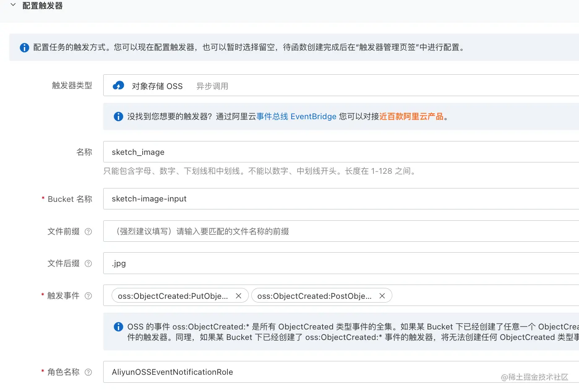579x392 pixels.
Task: Open the 触发器类型 dropdown showing 对象存储 OSS
Action: click(x=341, y=86)
